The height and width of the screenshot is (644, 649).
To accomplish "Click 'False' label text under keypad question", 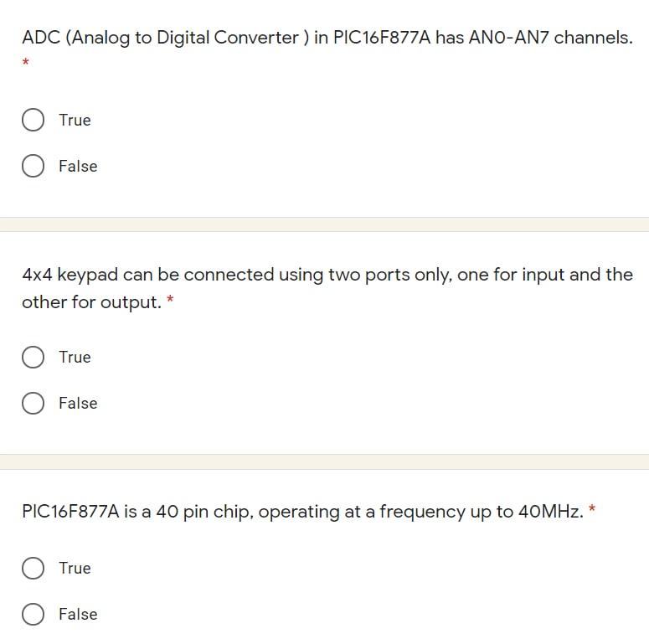I will coord(78,403).
